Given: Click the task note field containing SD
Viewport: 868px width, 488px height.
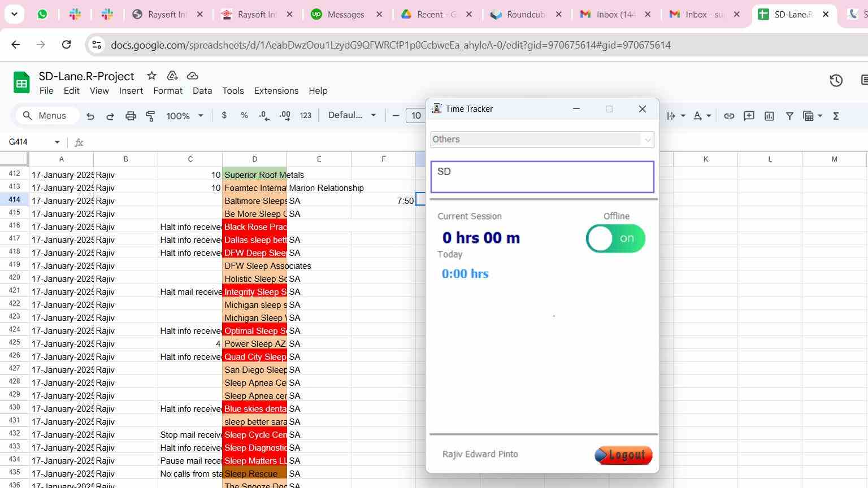Looking at the screenshot, I should pyautogui.click(x=542, y=177).
